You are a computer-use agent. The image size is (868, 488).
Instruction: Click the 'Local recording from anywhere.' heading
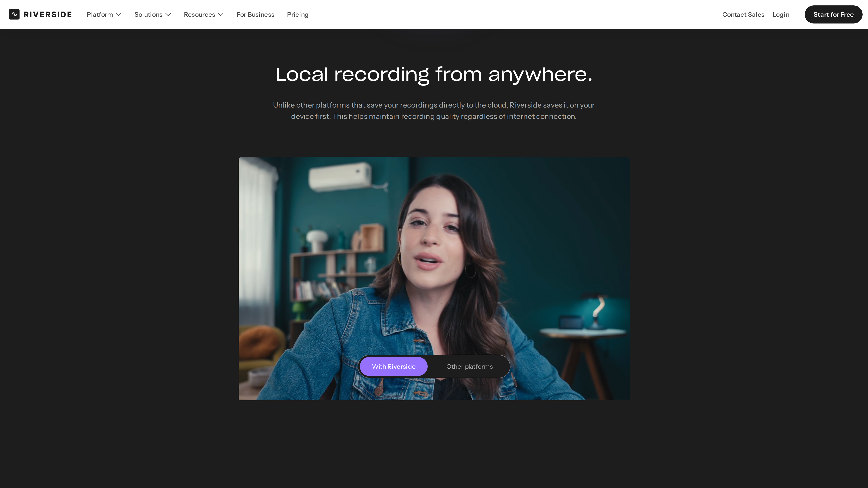(434, 74)
